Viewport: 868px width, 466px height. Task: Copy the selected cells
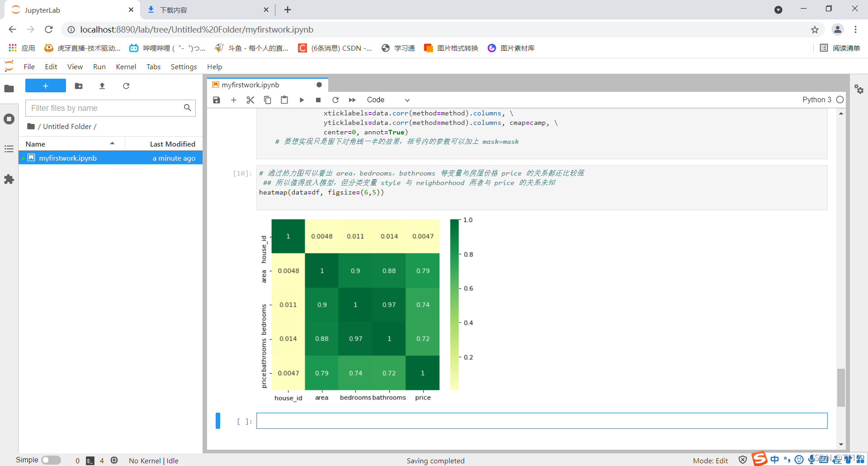point(268,100)
